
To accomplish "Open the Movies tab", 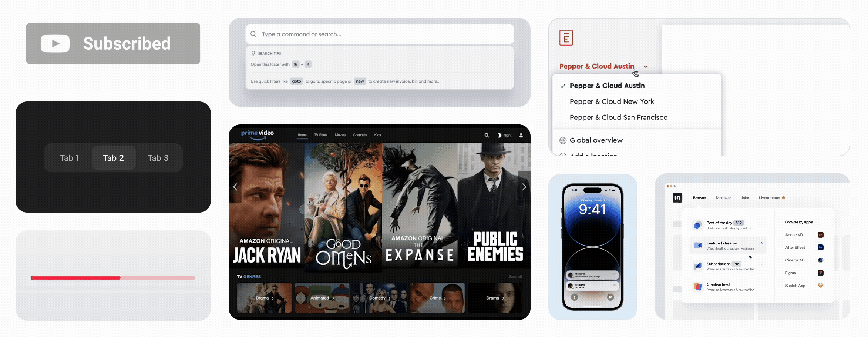I will tap(340, 135).
